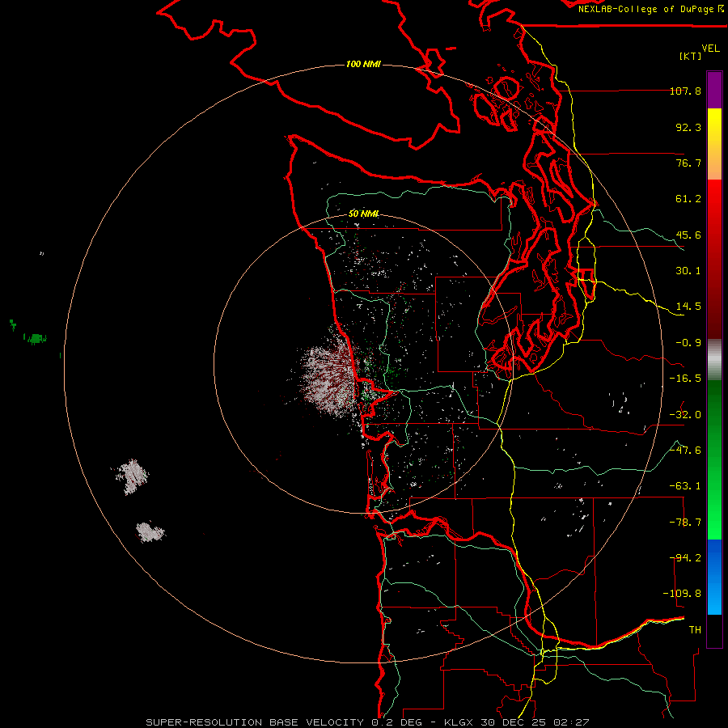Click the -32.0 velocity scale value
The width and height of the screenshot is (728, 728).
tap(685, 415)
